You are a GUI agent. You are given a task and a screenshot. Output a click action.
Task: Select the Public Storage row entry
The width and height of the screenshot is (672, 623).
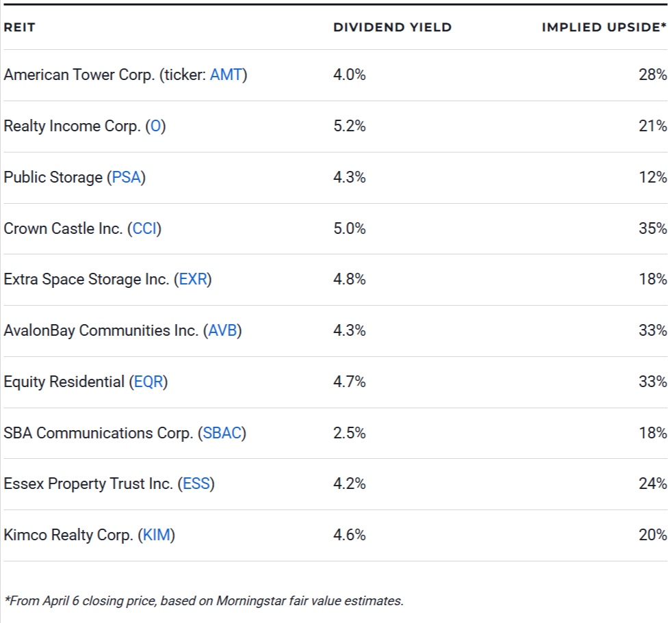click(x=55, y=177)
